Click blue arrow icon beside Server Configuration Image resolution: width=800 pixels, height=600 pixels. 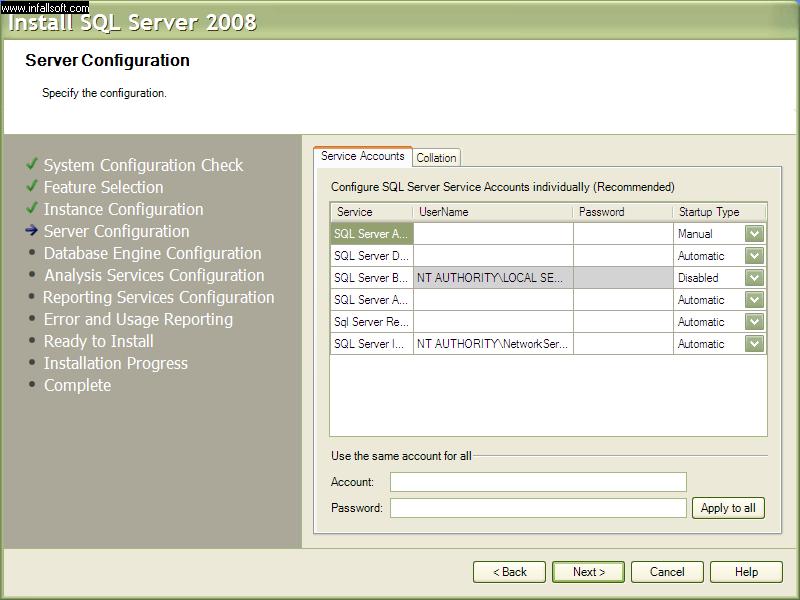(32, 231)
